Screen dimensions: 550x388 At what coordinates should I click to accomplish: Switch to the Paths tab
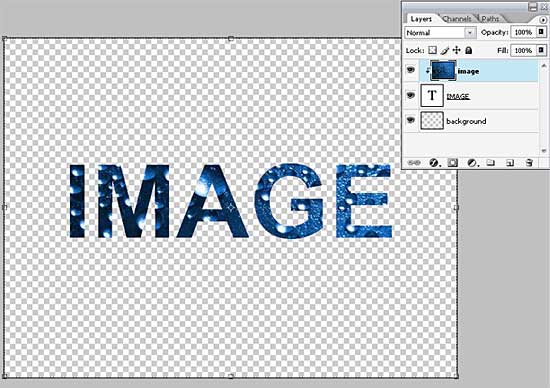pos(490,19)
